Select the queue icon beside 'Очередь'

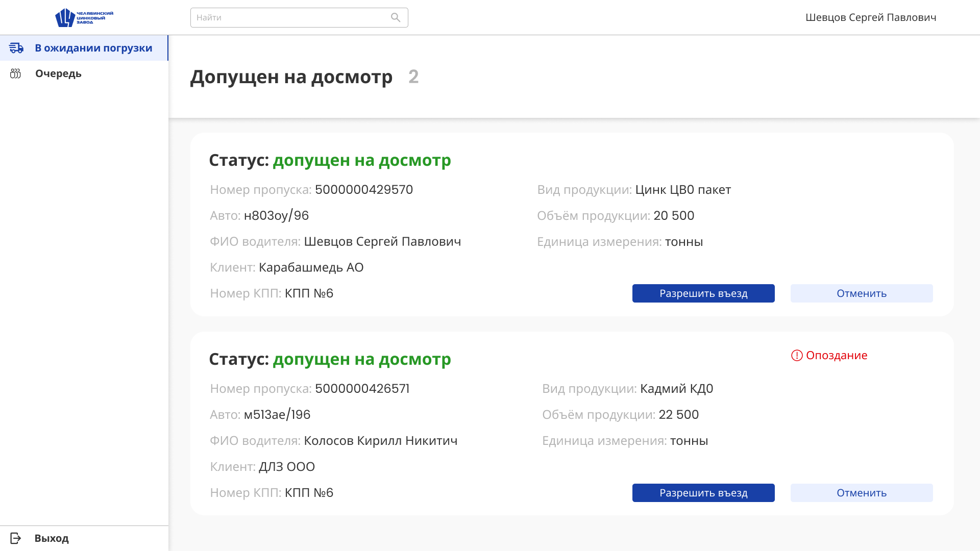pyautogui.click(x=16, y=73)
